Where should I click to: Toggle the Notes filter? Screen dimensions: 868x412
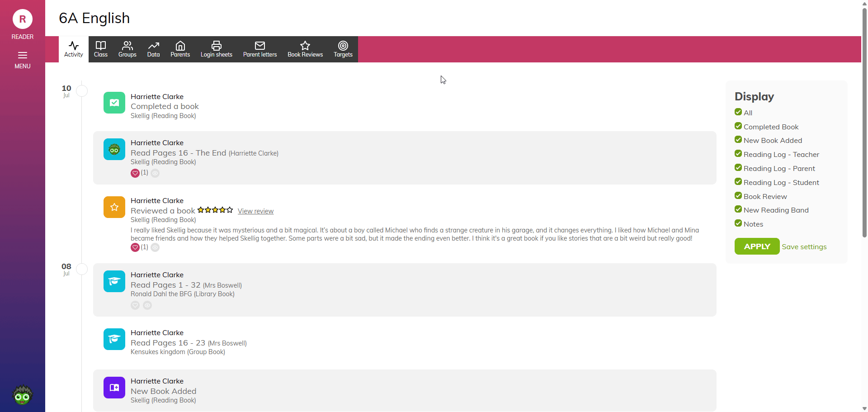coord(738,223)
